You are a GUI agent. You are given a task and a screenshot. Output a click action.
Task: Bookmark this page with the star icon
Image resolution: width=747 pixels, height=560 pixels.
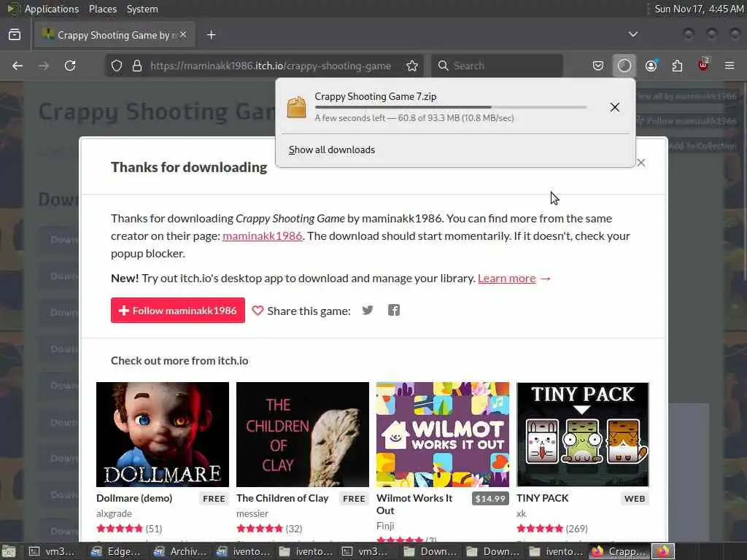(x=412, y=66)
